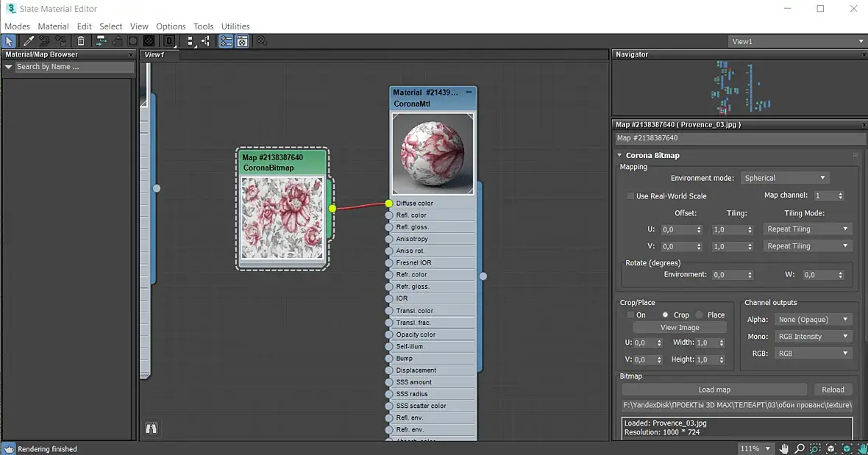Click the Search by Name field

74,67
